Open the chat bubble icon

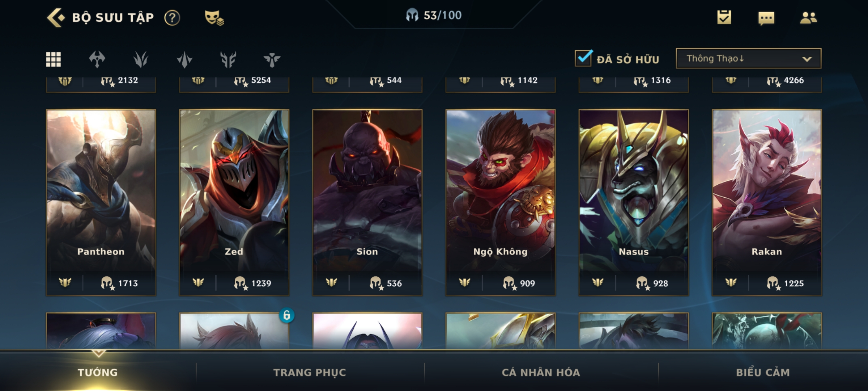[x=766, y=18]
